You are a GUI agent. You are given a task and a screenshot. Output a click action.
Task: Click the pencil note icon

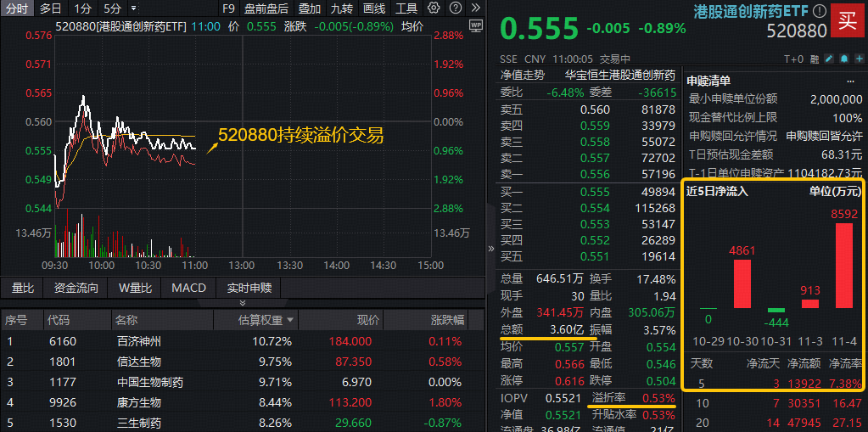pyautogui.click(x=829, y=59)
